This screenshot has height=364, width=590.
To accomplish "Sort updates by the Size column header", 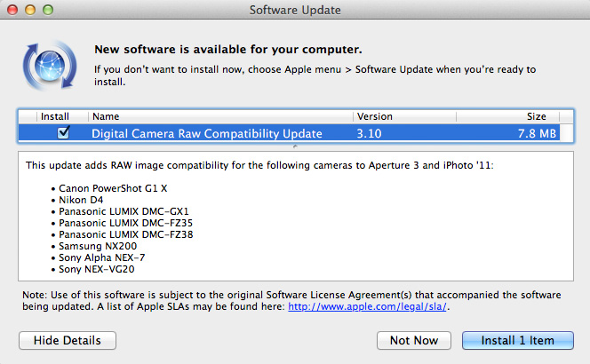I will click(x=508, y=116).
